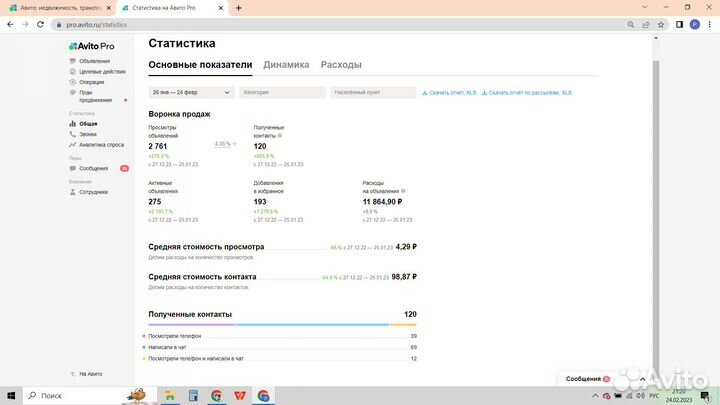
Task: Expand the Сообщения chat widget chevron
Action: (642, 379)
